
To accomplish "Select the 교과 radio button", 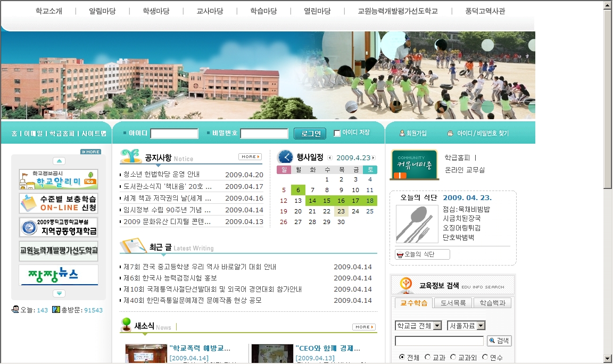I will pyautogui.click(x=428, y=358).
